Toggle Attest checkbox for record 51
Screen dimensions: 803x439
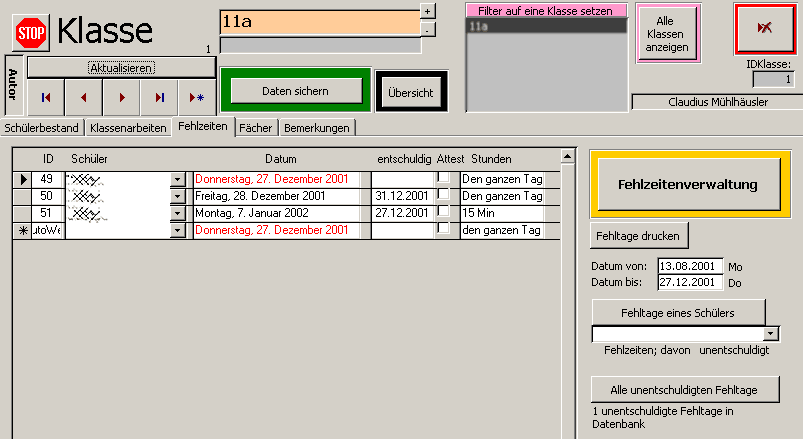click(442, 213)
